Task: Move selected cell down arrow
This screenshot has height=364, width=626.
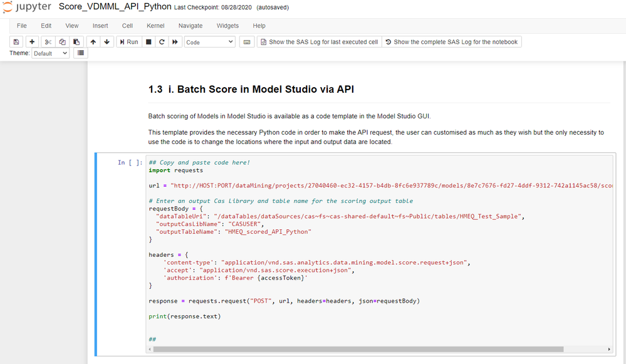Action: (x=107, y=42)
